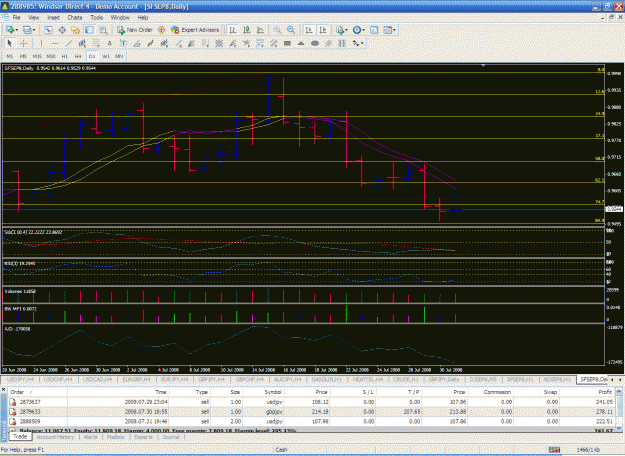
Task: Switch timeframe to M1
Action: point(10,56)
